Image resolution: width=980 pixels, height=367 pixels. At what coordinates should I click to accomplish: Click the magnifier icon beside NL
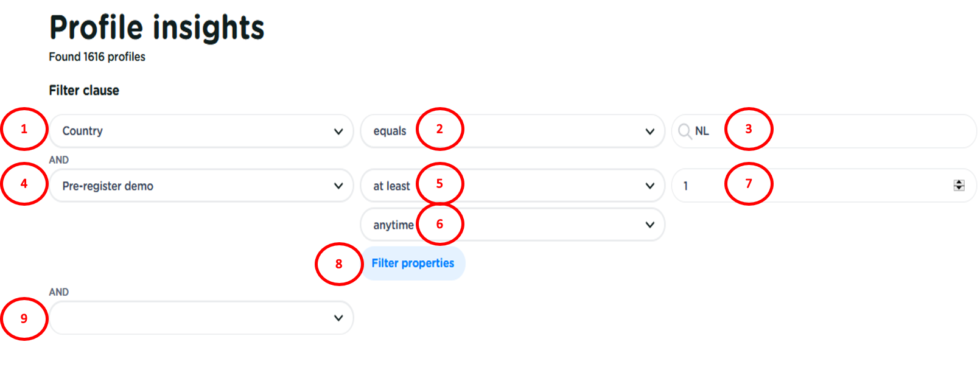coord(685,131)
